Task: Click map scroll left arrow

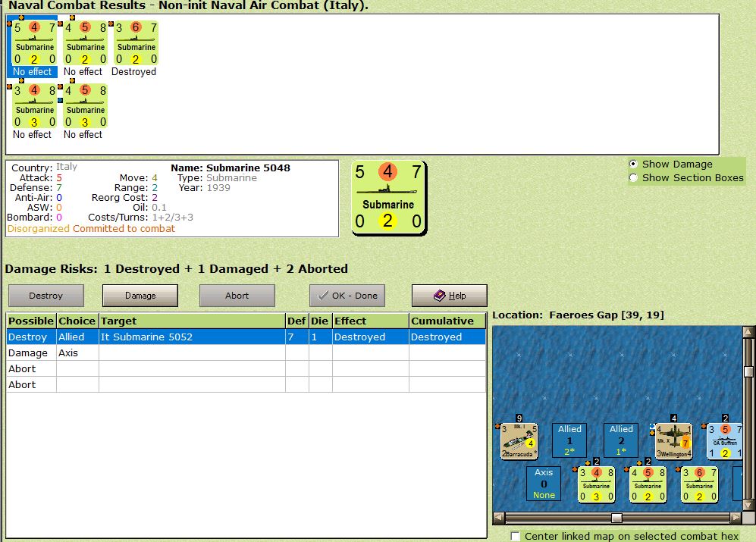Action: 498,518
